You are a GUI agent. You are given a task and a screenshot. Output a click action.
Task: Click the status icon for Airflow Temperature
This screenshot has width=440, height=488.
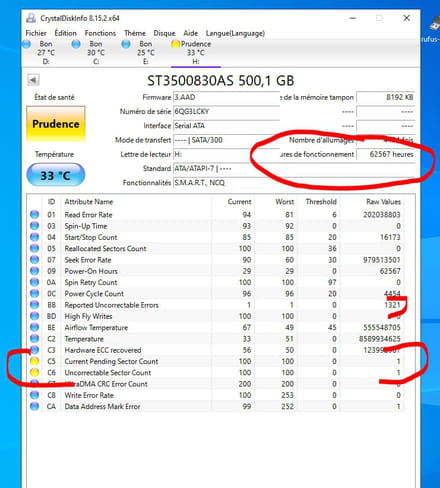(x=34, y=327)
